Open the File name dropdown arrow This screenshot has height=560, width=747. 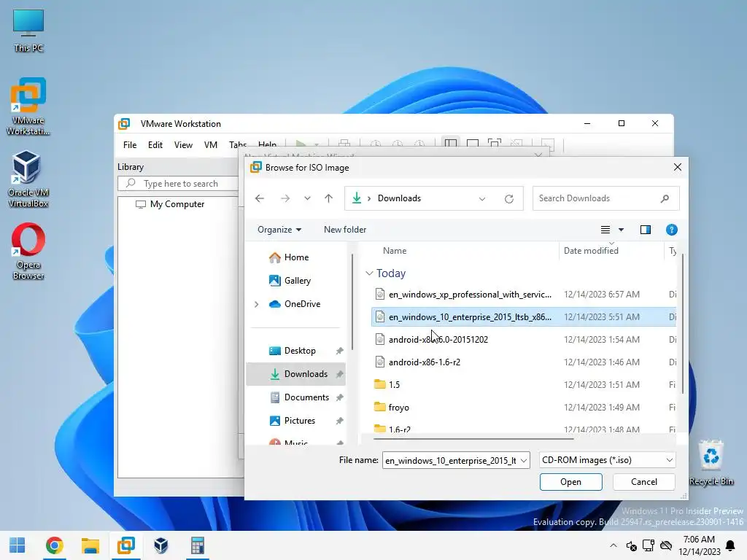tap(524, 461)
